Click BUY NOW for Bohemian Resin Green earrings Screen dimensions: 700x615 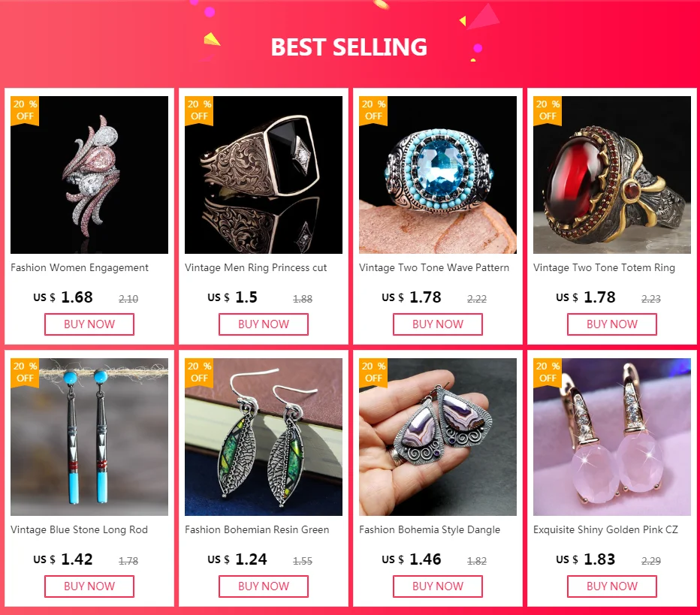point(264,586)
